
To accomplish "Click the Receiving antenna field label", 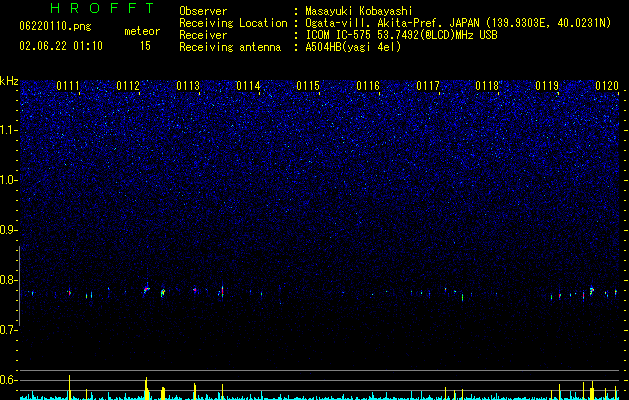I will 230,47.
